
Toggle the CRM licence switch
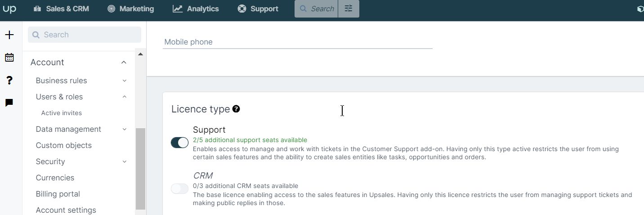click(179, 188)
